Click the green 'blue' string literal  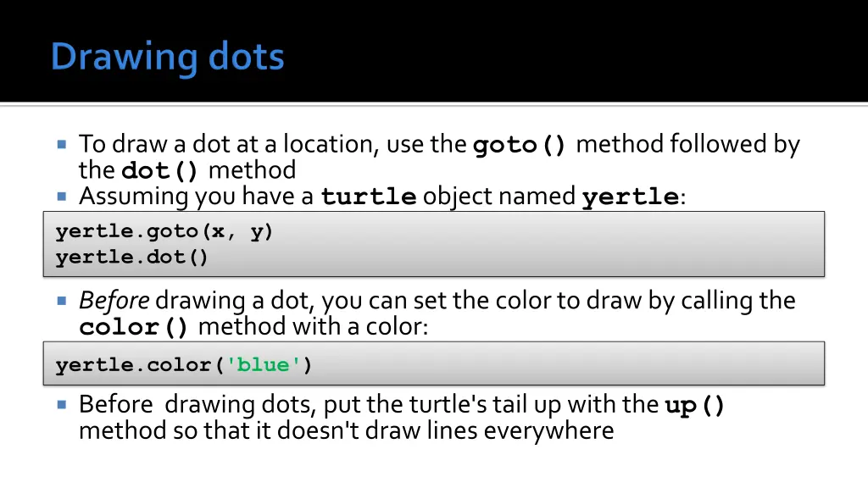263,364
